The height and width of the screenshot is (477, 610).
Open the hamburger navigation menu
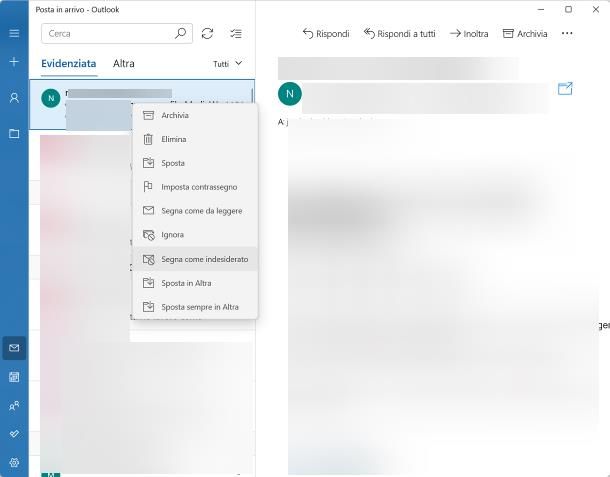[14, 33]
